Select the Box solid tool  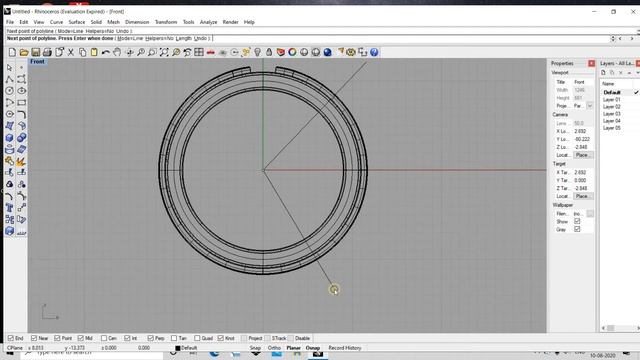point(10,138)
